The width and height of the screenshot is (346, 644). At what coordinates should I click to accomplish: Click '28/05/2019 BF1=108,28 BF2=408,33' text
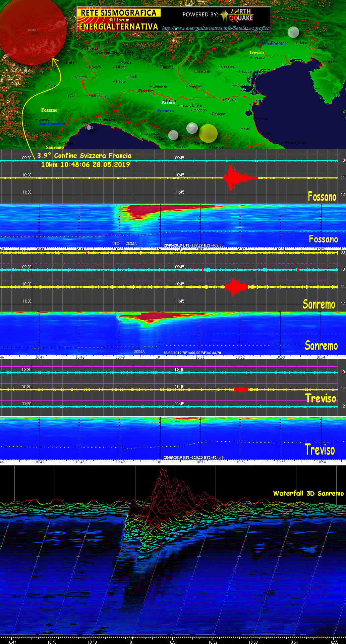click(x=193, y=245)
